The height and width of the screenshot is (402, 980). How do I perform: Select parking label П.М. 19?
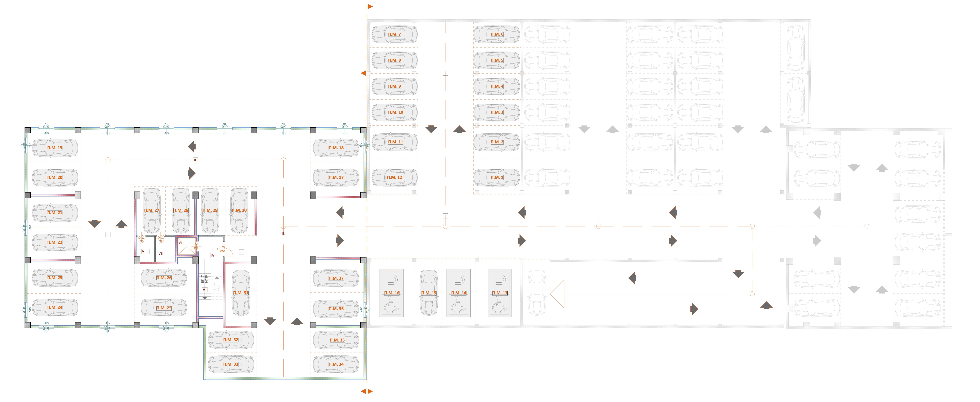(55, 148)
